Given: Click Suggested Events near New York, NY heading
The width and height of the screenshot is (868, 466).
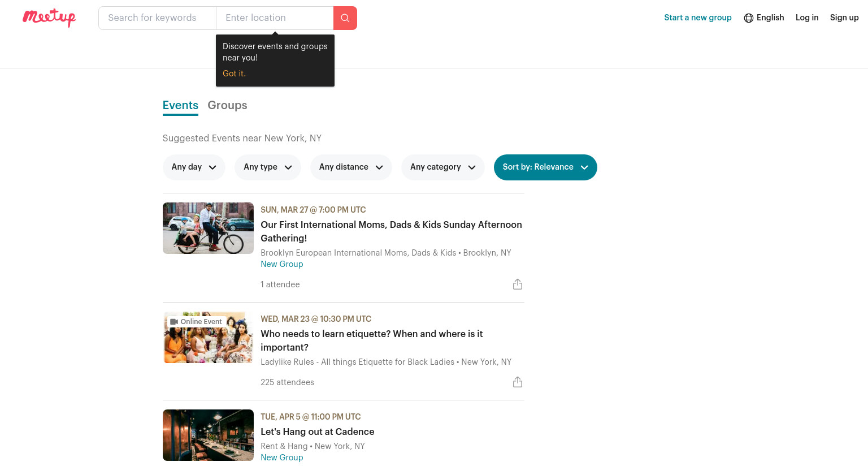Looking at the screenshot, I should click(x=242, y=139).
